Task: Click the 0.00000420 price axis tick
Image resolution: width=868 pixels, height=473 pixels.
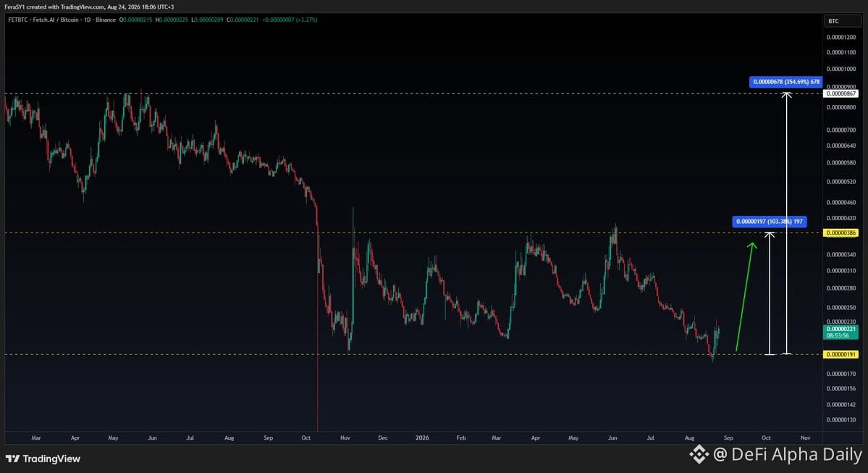Action: pos(841,218)
